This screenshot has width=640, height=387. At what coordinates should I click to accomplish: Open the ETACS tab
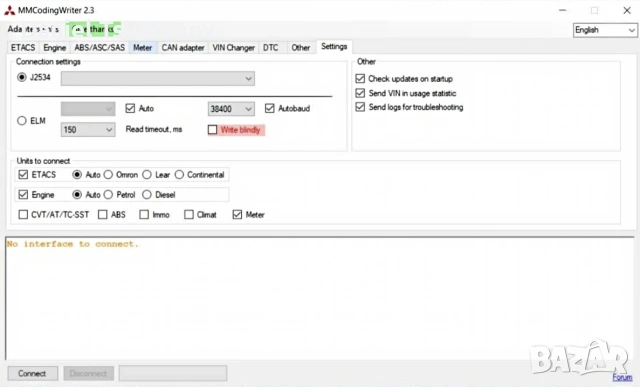tap(23, 48)
